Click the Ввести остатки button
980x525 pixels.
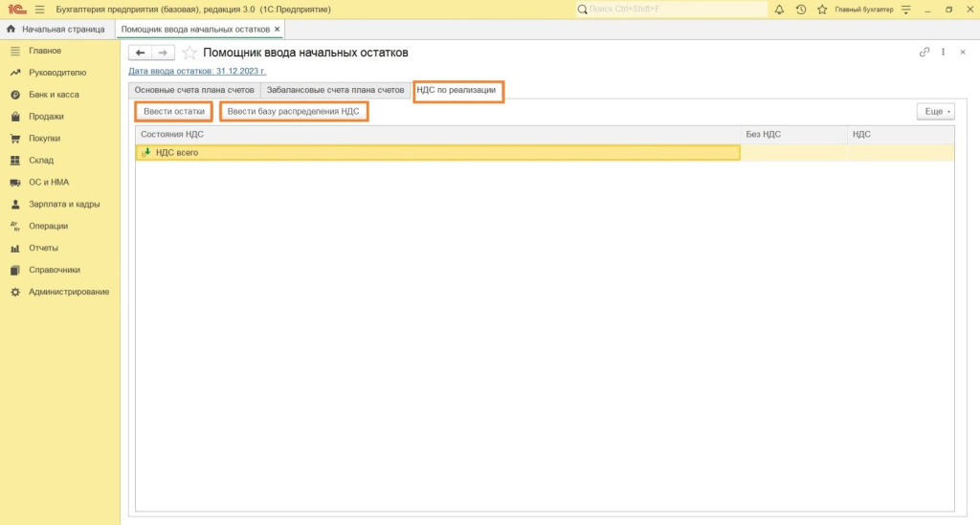point(173,112)
